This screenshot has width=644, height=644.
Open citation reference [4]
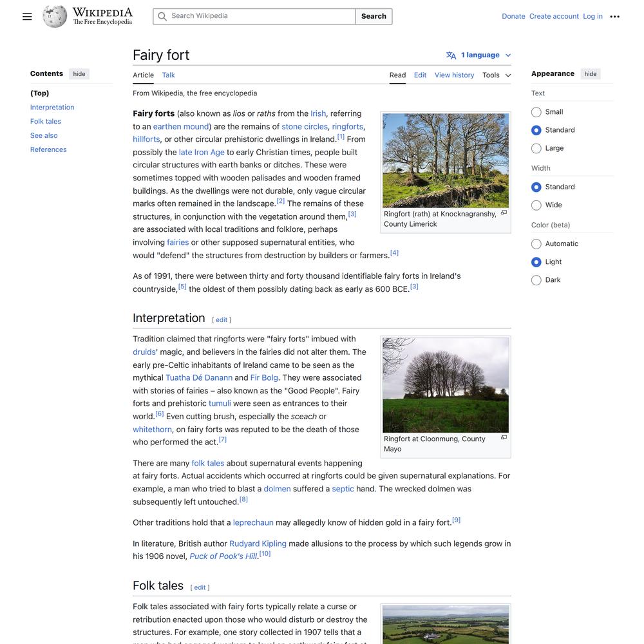pyautogui.click(x=394, y=253)
